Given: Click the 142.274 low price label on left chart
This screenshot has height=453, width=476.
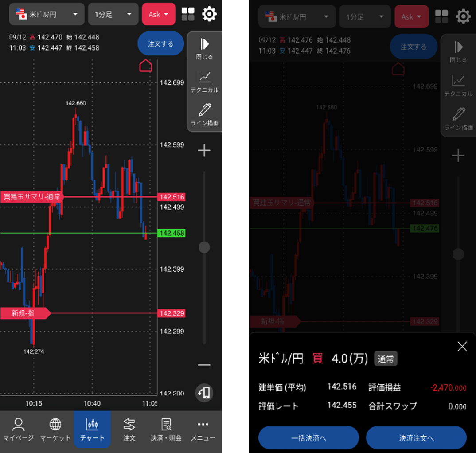Looking at the screenshot, I should pyautogui.click(x=34, y=351).
